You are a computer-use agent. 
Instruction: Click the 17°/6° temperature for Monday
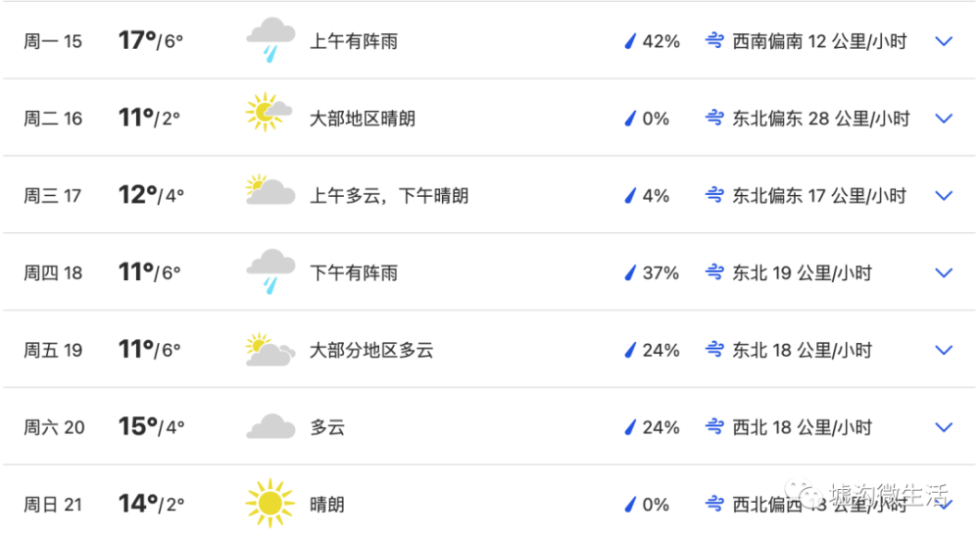point(151,40)
